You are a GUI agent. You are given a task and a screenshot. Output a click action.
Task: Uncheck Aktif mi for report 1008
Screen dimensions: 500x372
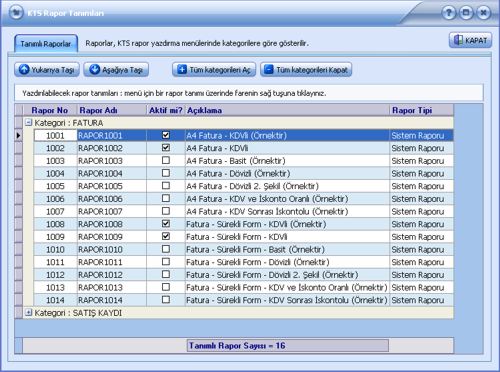[166, 224]
